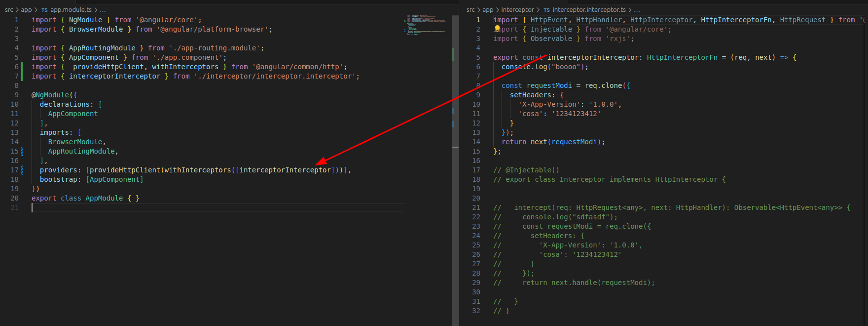Click line number 9 in app.module.ts gutter
The width and height of the screenshot is (868, 326).
point(17,95)
